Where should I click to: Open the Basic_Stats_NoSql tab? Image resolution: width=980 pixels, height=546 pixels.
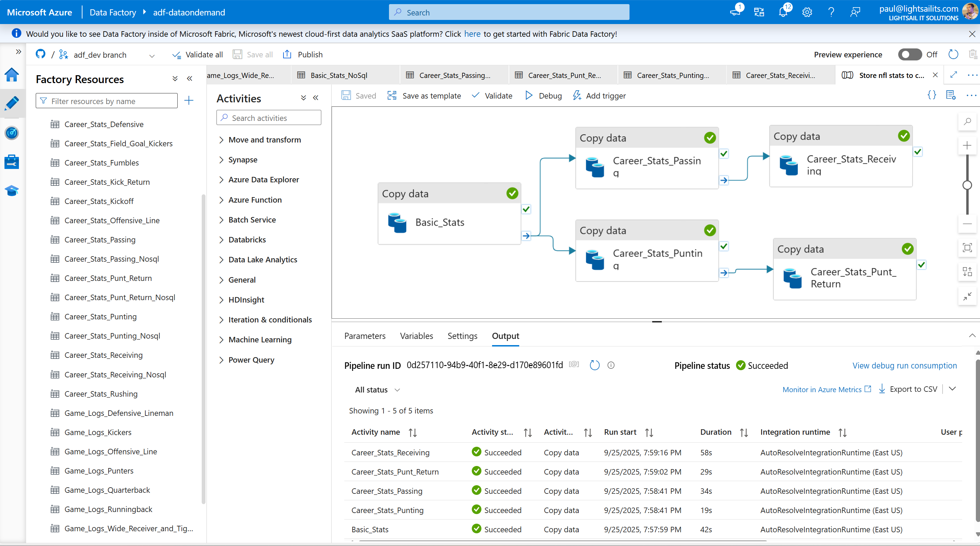[338, 75]
